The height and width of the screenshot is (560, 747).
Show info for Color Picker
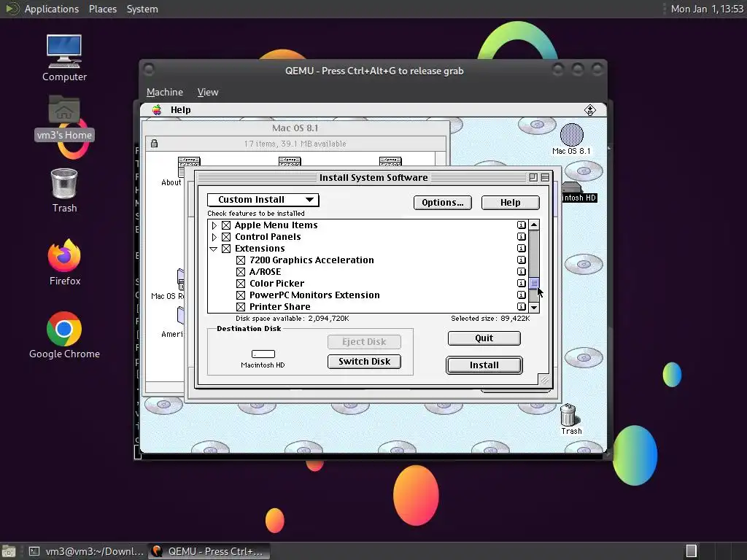521,284
